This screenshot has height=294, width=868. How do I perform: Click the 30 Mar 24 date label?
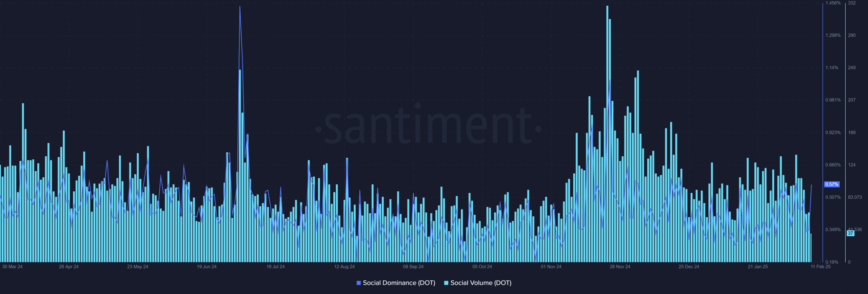pyautogui.click(x=12, y=267)
